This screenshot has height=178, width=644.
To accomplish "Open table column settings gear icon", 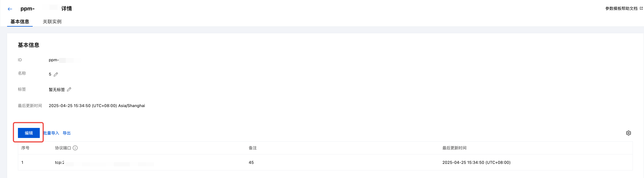I will point(628,133).
